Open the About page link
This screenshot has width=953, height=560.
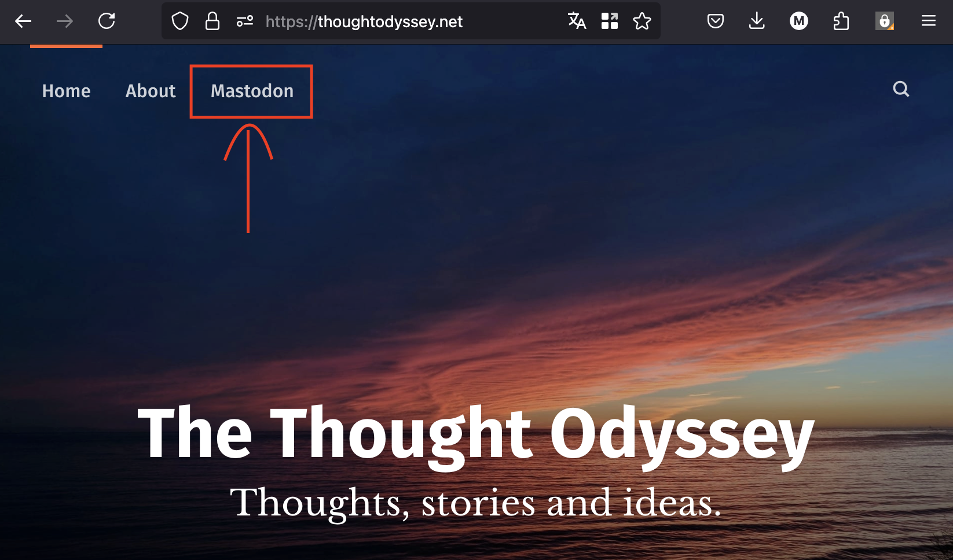coord(151,91)
